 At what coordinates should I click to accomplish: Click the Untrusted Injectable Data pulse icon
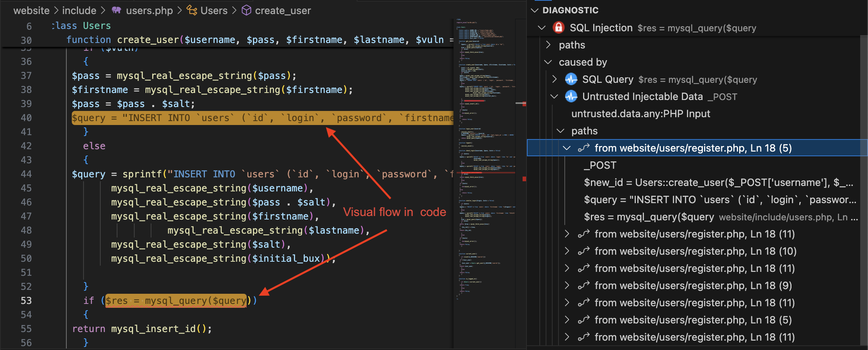click(571, 96)
